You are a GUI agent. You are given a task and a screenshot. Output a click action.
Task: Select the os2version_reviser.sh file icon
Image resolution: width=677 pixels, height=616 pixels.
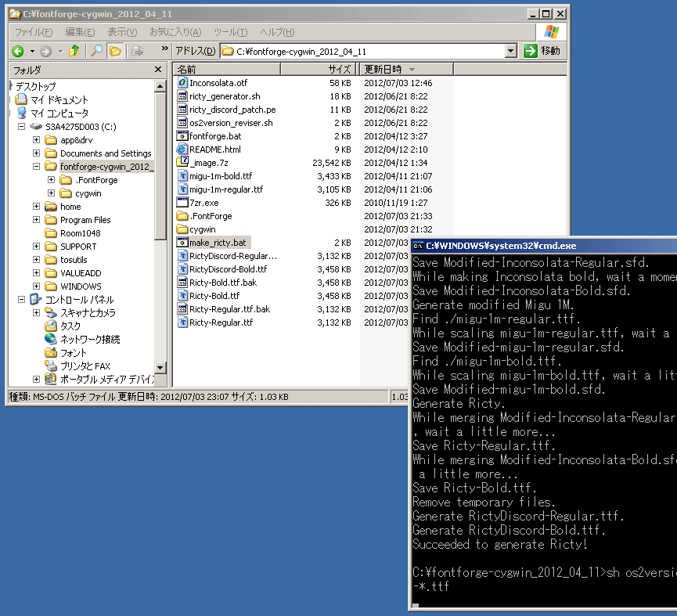click(x=182, y=123)
